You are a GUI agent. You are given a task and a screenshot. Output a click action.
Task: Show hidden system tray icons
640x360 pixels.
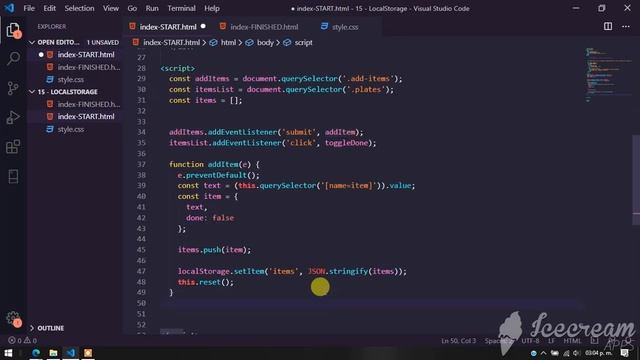(544, 353)
